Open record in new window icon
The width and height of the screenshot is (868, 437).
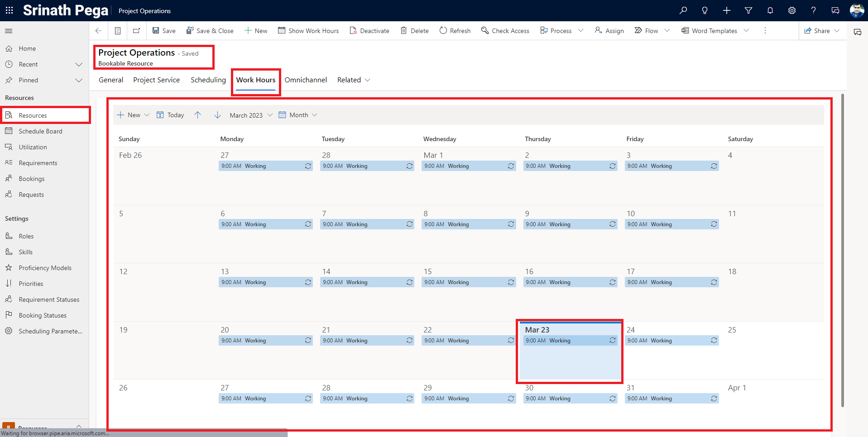pyautogui.click(x=136, y=31)
